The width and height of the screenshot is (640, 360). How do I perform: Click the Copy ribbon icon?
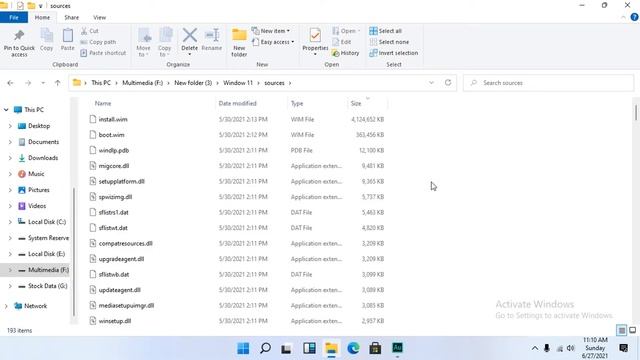click(x=47, y=40)
